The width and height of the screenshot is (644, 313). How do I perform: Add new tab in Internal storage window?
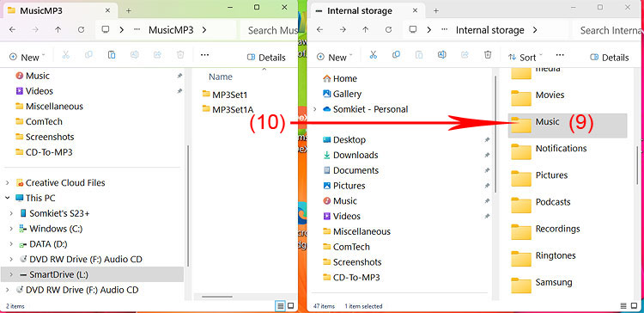tap(435, 10)
